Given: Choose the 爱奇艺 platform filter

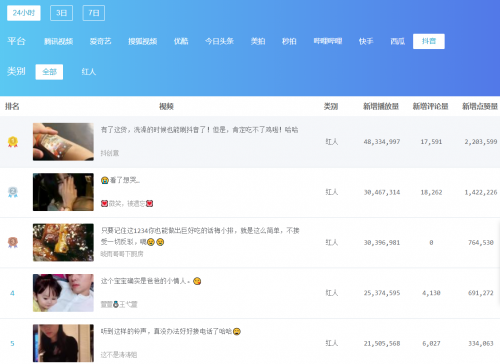Looking at the screenshot, I should (x=100, y=41).
